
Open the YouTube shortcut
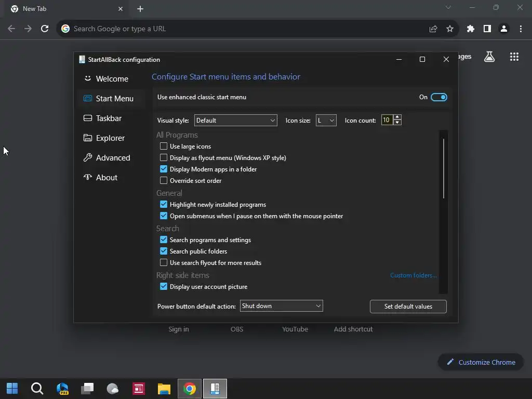[x=295, y=329]
